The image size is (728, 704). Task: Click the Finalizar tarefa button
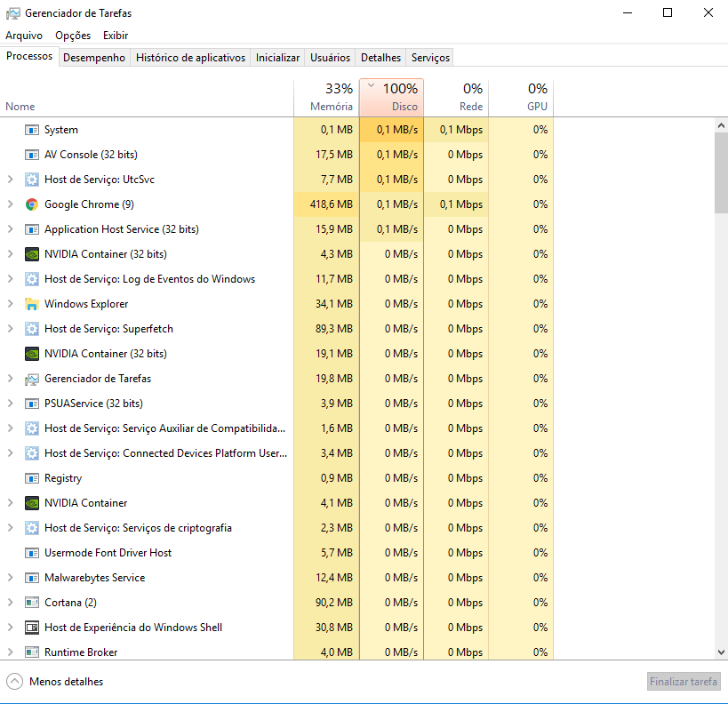684,682
